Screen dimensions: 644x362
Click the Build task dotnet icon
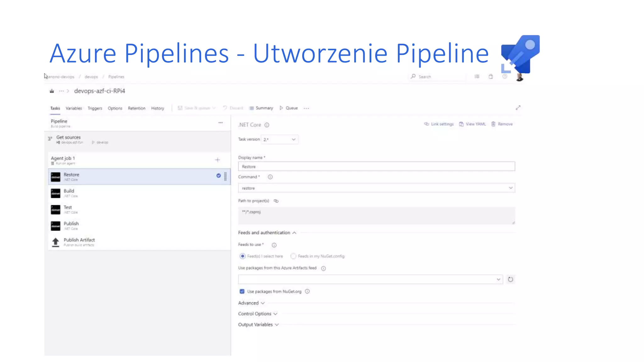tap(56, 193)
